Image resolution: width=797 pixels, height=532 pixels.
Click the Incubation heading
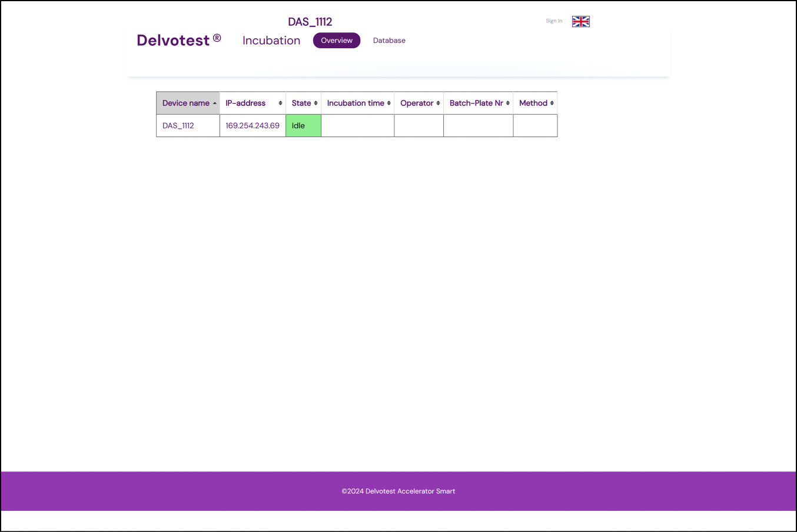(x=271, y=41)
